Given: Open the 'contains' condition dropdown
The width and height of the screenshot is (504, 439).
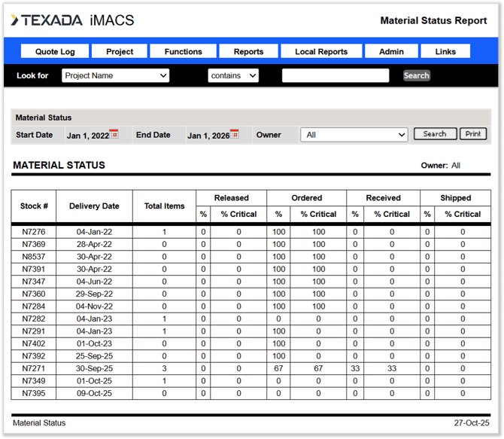Looking at the screenshot, I should point(232,75).
